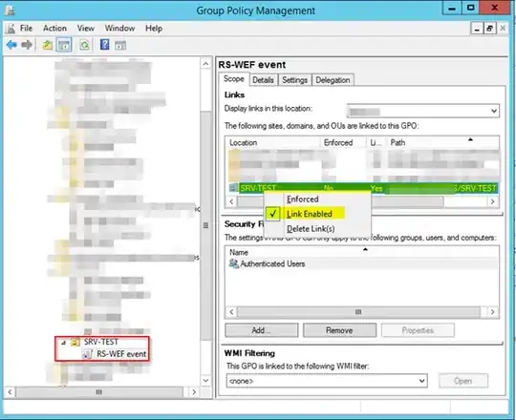Click the Group Policy Management title bar icon
Image resolution: width=516 pixels, height=420 pixels.
[x=10, y=10]
